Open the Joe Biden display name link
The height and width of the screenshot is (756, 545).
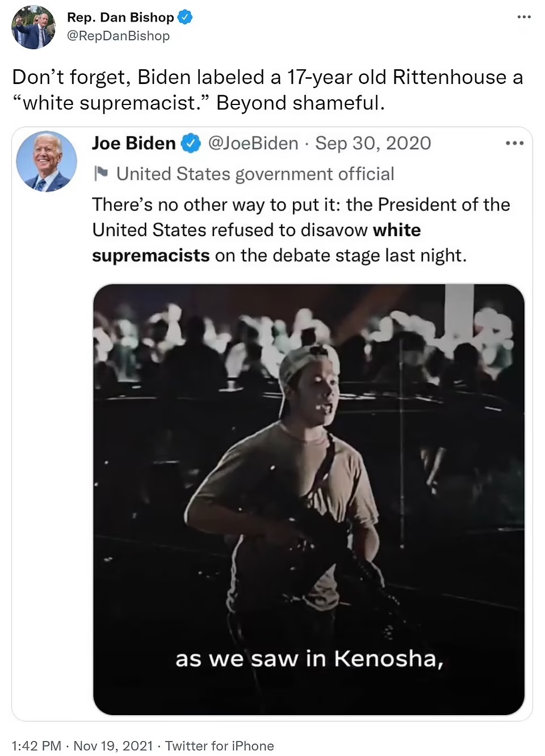[134, 143]
